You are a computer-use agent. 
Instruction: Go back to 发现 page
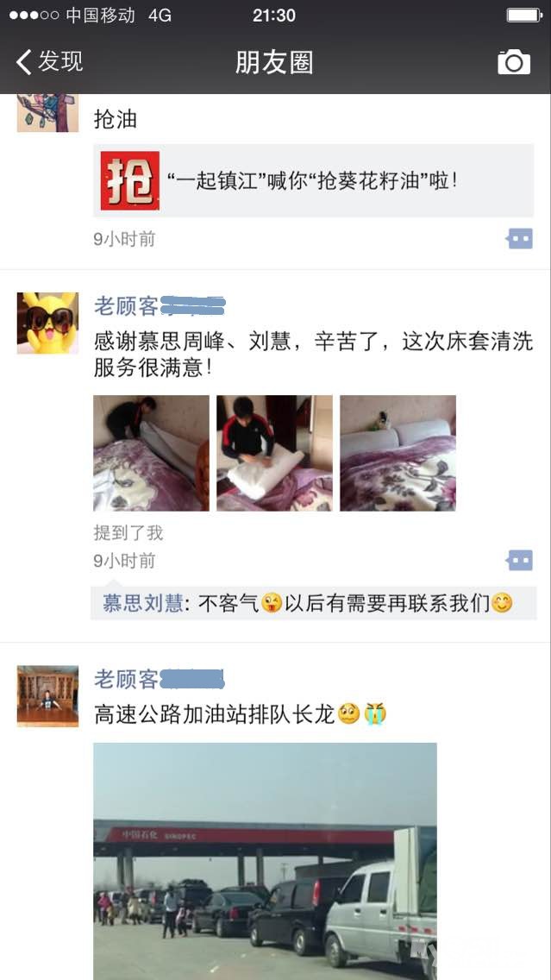(49, 62)
